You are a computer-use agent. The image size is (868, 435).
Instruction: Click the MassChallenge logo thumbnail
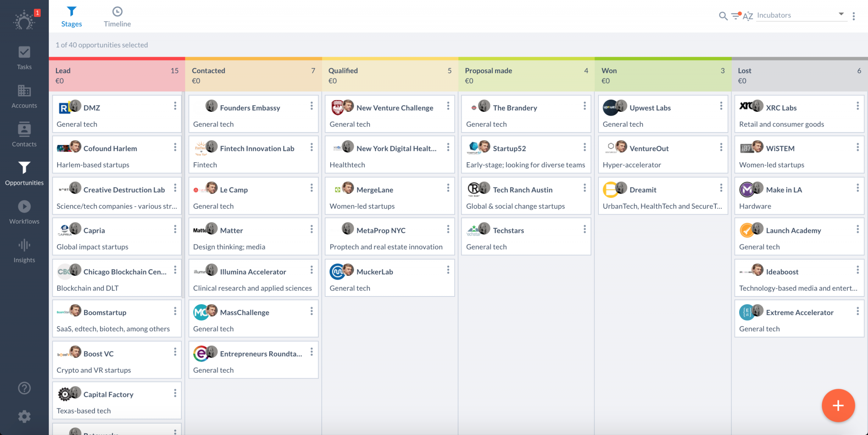200,313
